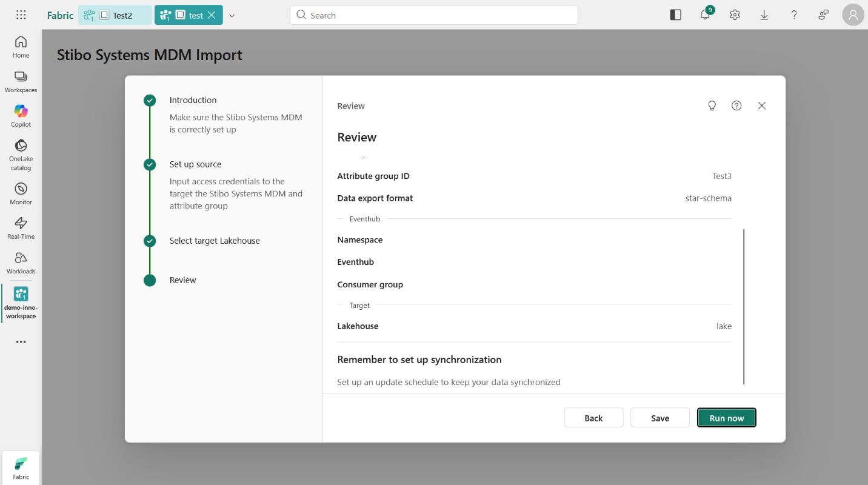Click inside the Search field
The width and height of the screenshot is (868, 485).
pyautogui.click(x=433, y=15)
